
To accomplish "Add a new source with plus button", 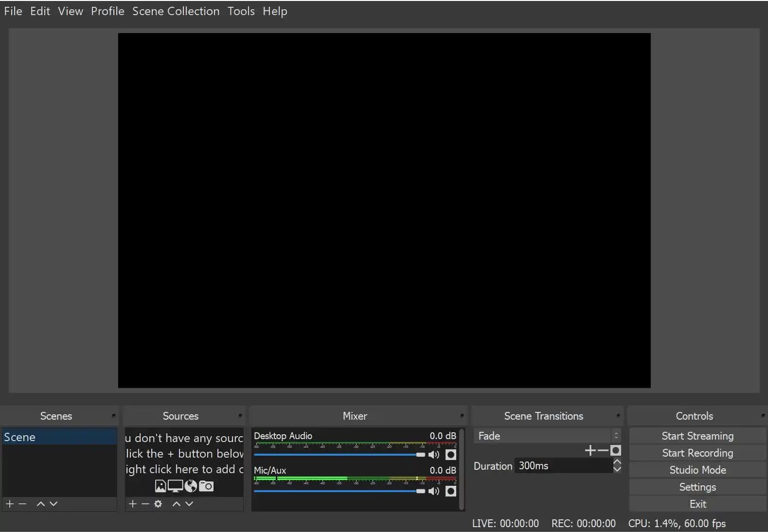I will [x=133, y=504].
